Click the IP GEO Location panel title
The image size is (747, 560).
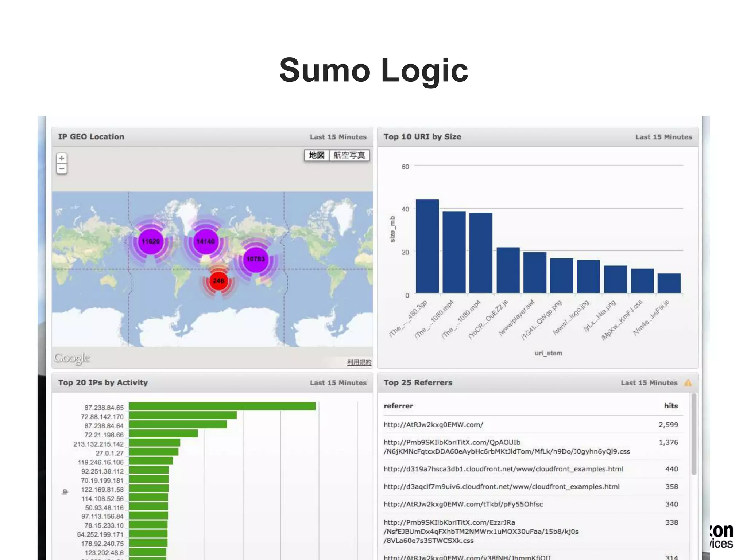[91, 137]
